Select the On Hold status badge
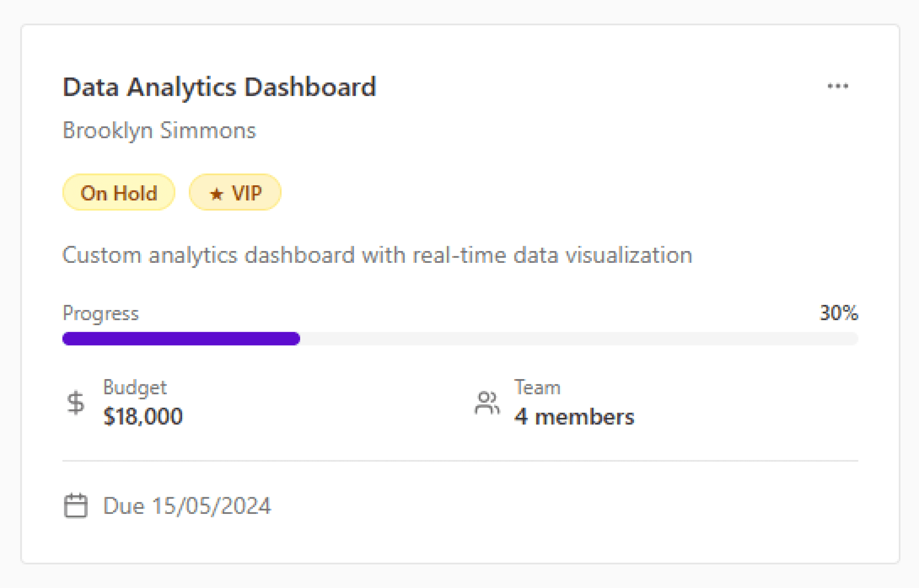This screenshot has width=919, height=588. coord(119,193)
